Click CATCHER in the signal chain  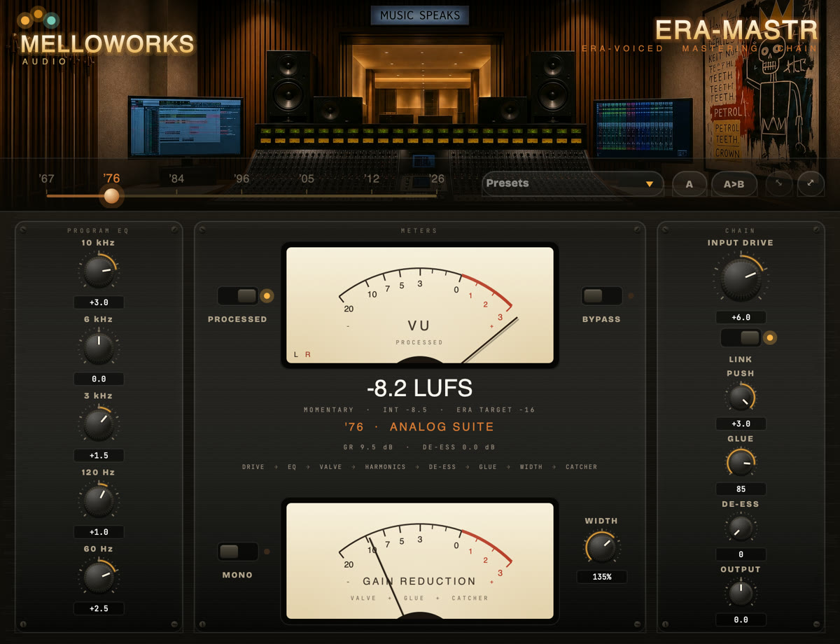click(x=582, y=467)
